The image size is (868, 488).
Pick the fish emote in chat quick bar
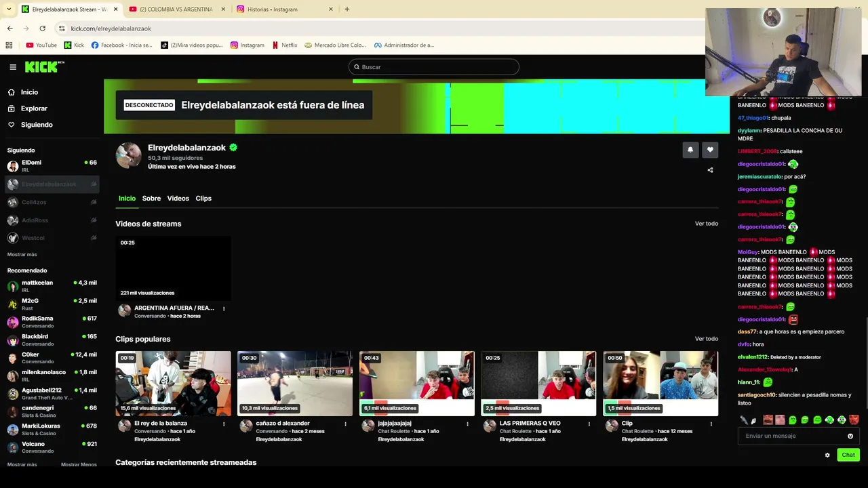[744, 420]
